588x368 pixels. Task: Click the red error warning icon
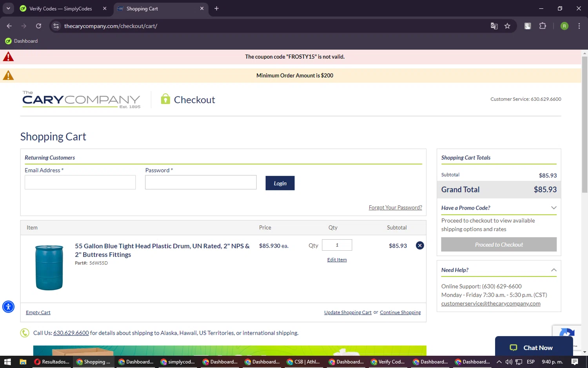tap(8, 57)
